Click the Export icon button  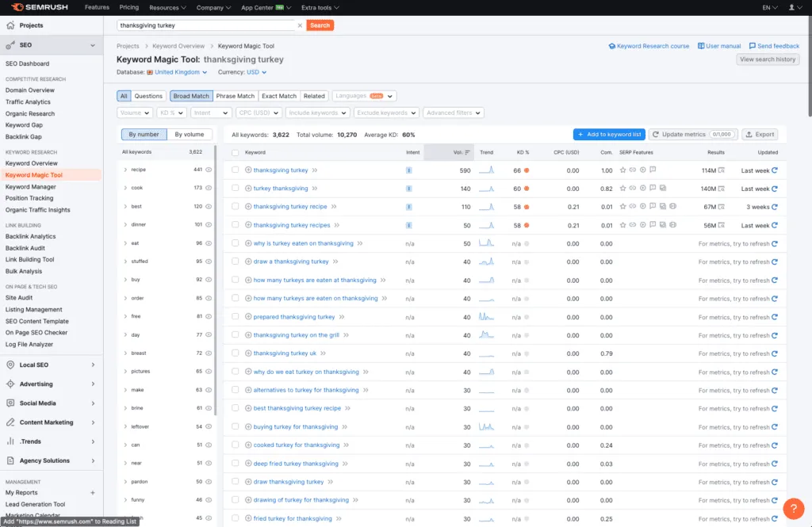[x=759, y=134]
